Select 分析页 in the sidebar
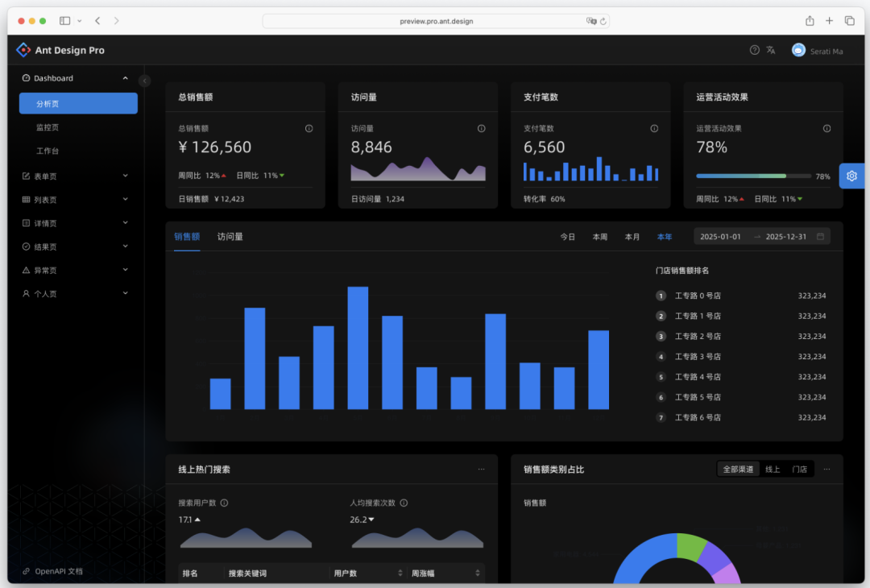The height and width of the screenshot is (588, 870). coord(78,104)
